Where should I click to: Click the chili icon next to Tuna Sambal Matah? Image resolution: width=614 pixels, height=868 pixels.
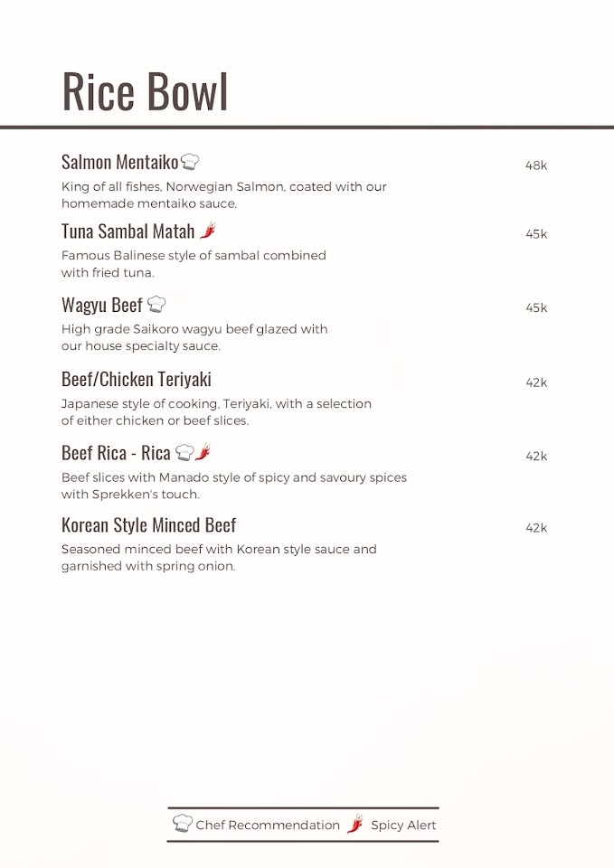pos(208,231)
